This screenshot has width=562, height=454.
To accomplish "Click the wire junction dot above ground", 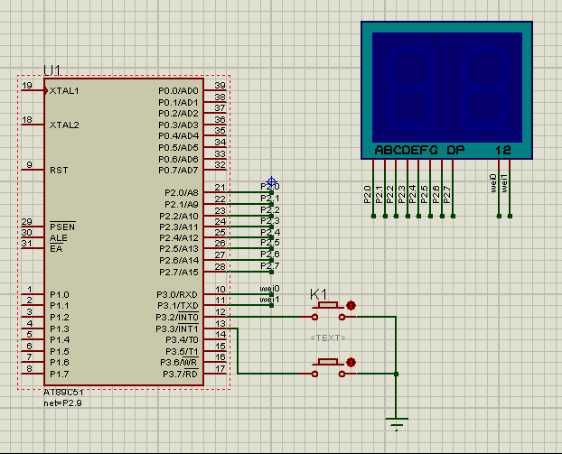I will click(x=396, y=374).
